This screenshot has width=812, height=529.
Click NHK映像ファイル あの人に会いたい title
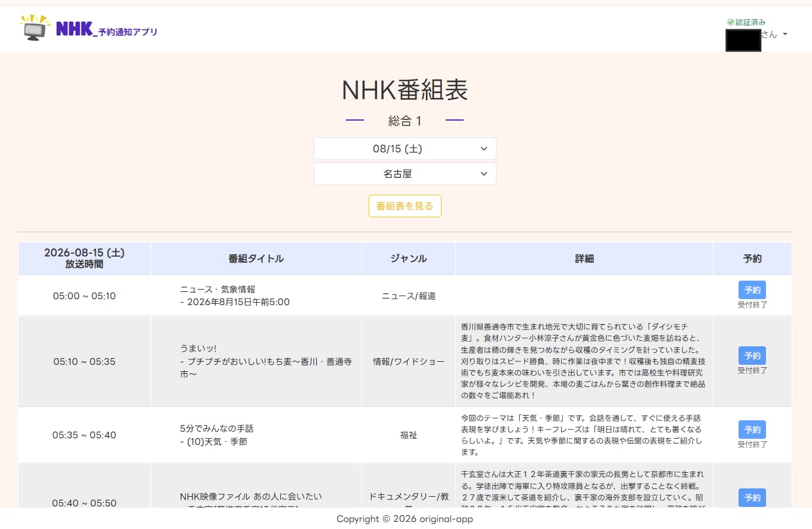[x=251, y=496]
